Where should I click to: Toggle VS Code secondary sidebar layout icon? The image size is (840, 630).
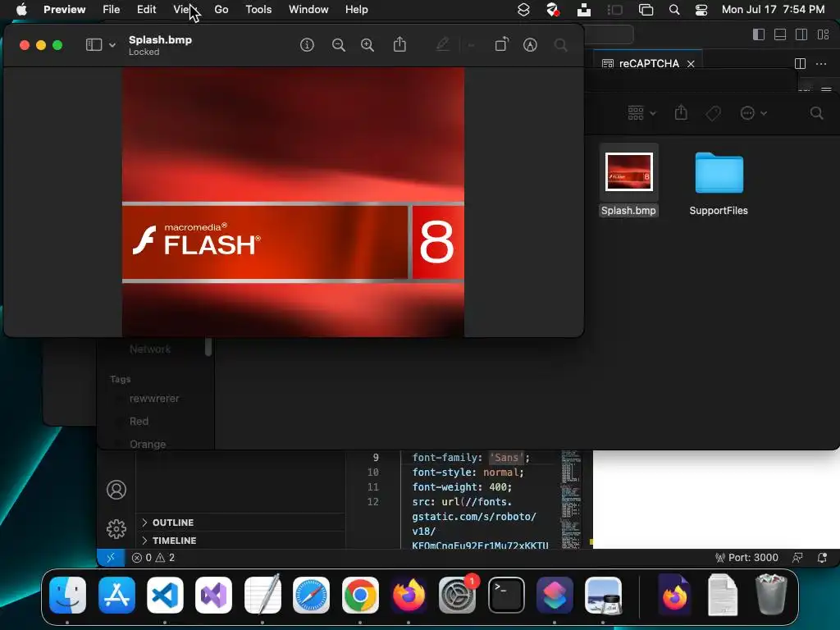pos(801,34)
